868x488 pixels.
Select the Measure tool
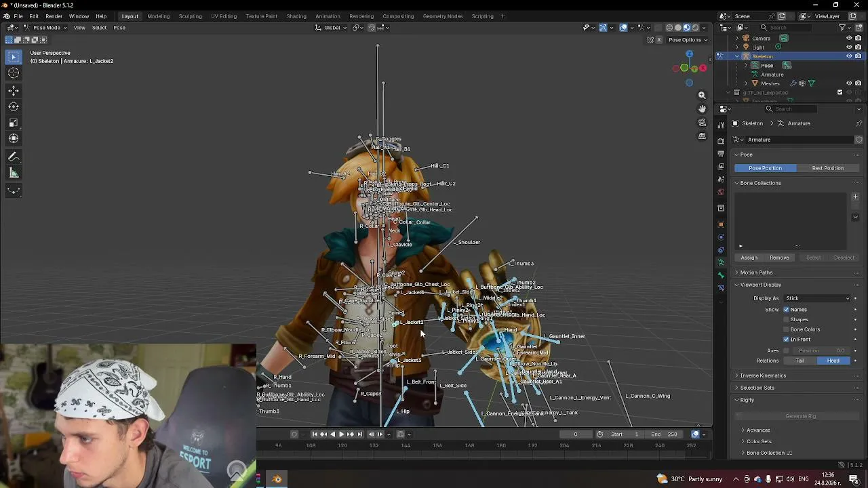pos(14,173)
